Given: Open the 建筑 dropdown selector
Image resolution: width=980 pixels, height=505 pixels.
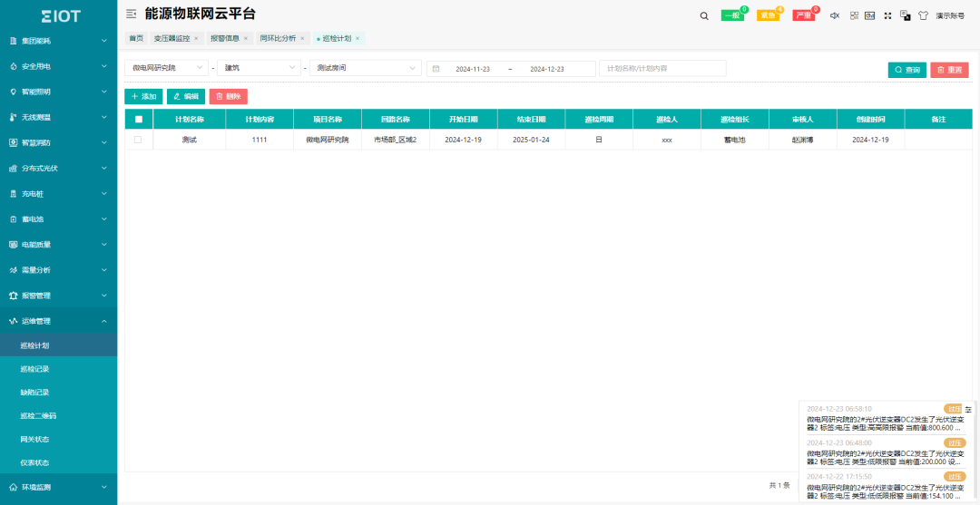Looking at the screenshot, I should click(x=260, y=68).
